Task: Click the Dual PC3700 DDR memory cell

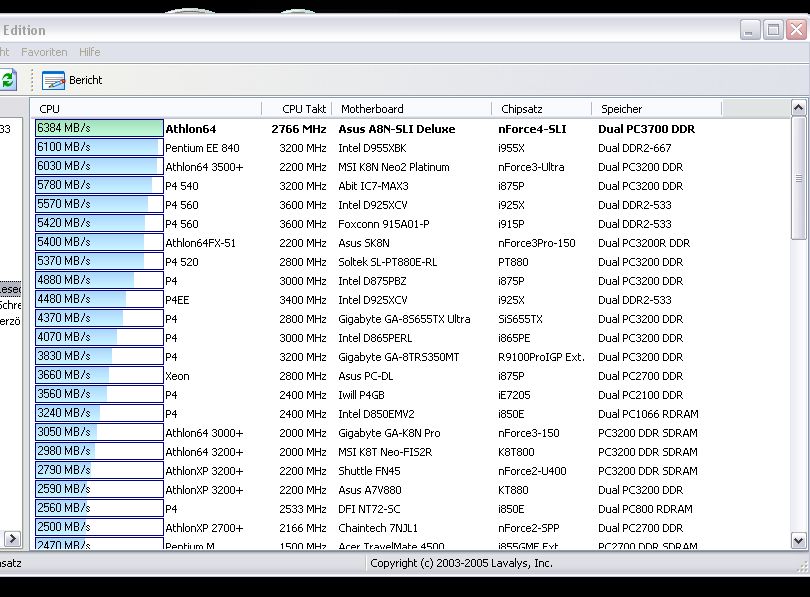Action: tap(646, 129)
